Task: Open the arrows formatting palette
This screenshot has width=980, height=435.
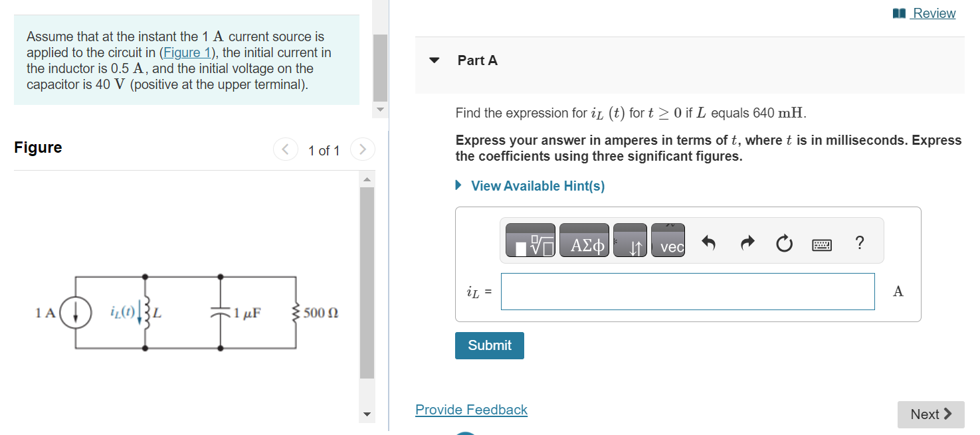Action: pyautogui.click(x=629, y=240)
